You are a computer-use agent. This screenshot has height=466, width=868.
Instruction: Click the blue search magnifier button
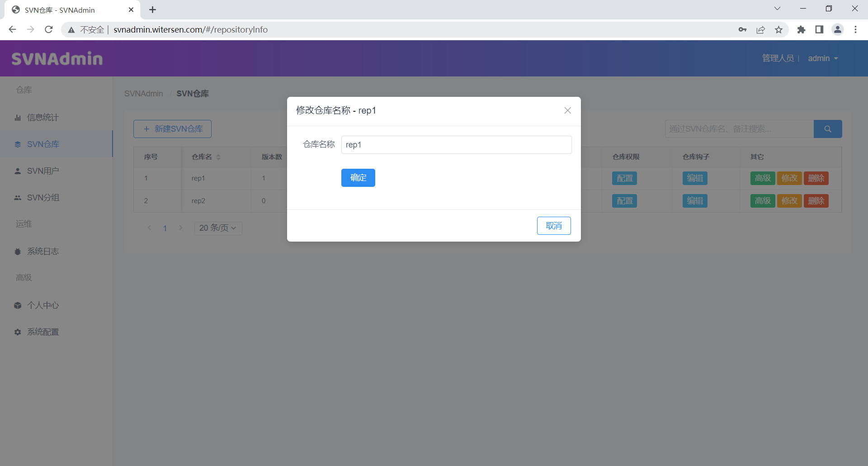point(828,129)
